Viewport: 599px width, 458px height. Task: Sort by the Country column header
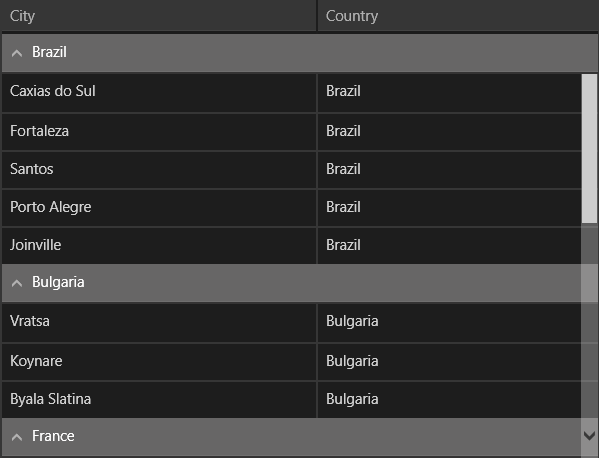[x=458, y=16]
